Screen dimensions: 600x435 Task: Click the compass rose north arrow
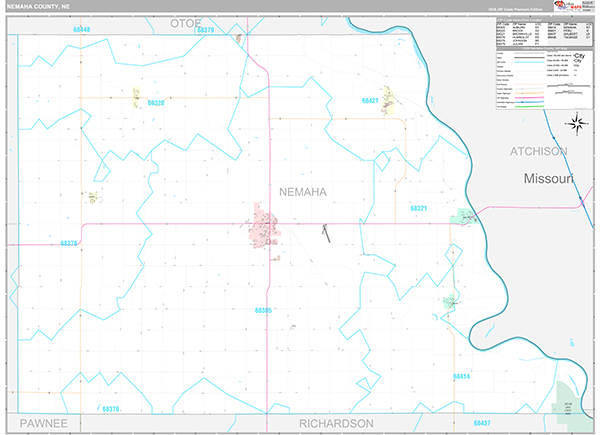tap(576, 123)
